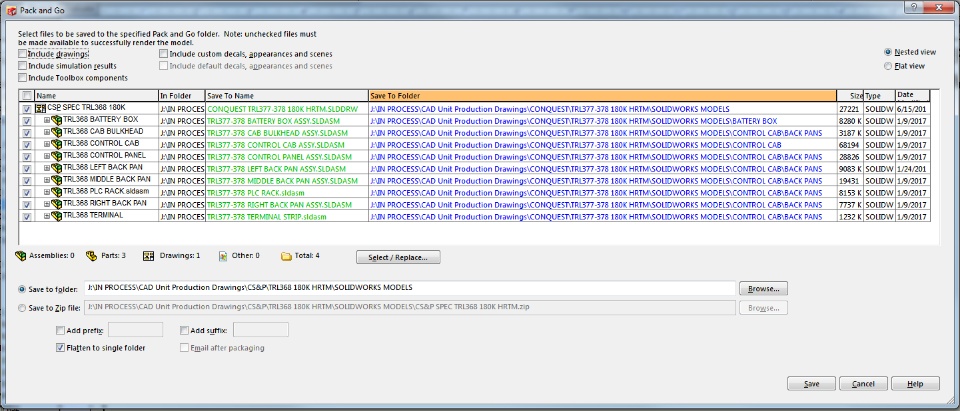Click the TRL368 LEFT BACK PAN assembly icon
960x411 pixels.
point(57,168)
